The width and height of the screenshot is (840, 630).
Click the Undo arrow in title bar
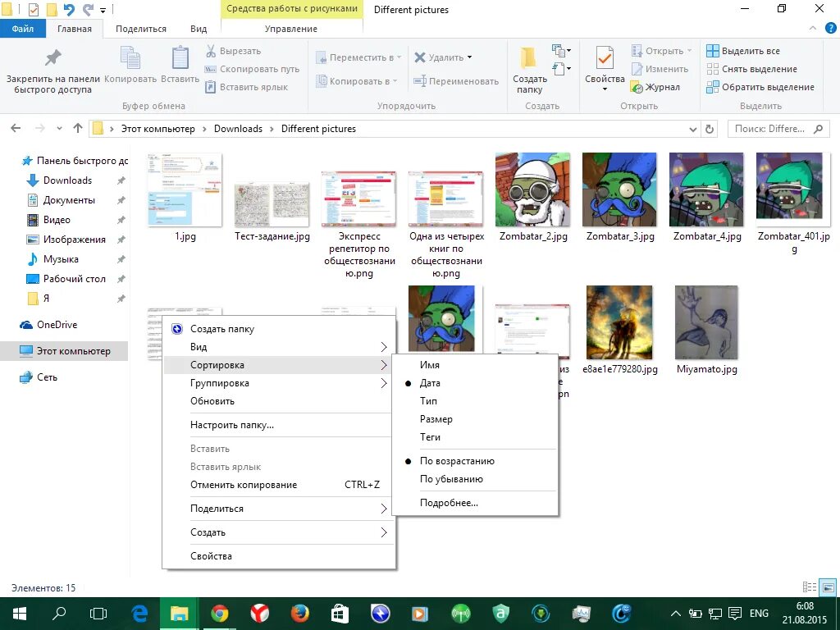[x=69, y=9]
